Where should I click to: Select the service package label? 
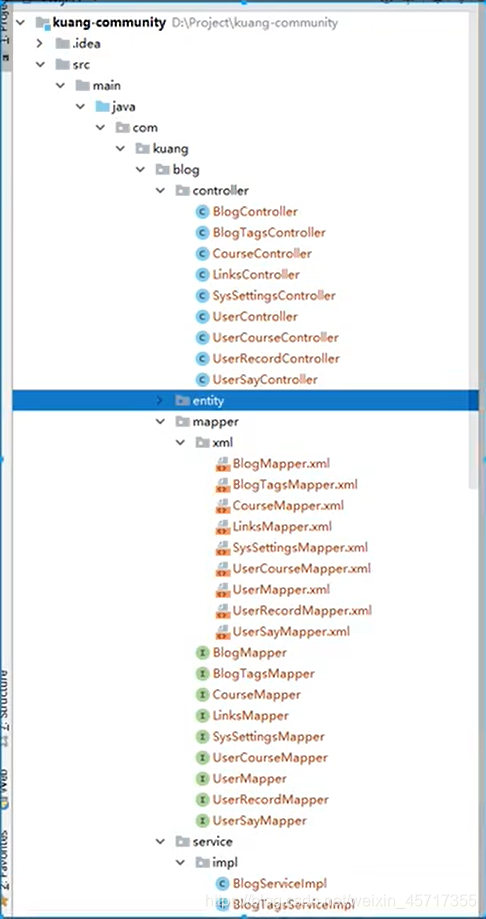point(212,841)
